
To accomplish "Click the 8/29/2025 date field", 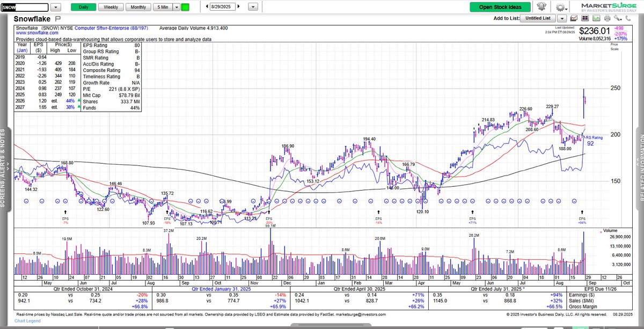I will click(223, 8).
